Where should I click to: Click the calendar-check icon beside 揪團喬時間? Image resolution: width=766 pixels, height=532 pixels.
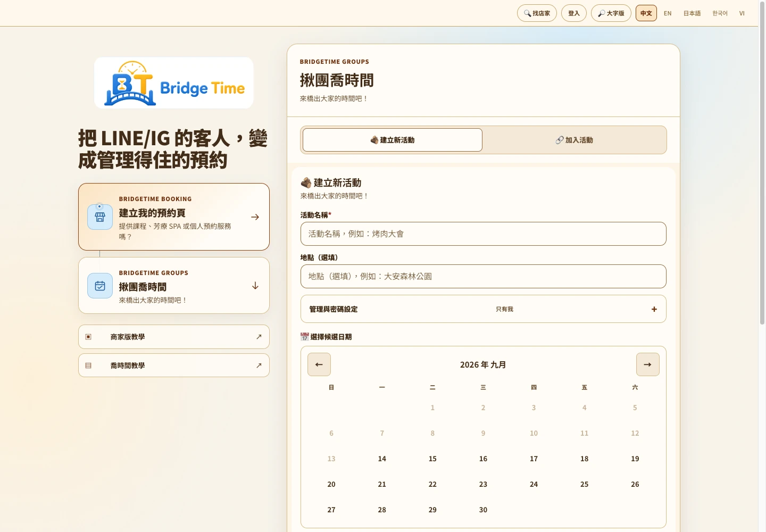click(100, 286)
